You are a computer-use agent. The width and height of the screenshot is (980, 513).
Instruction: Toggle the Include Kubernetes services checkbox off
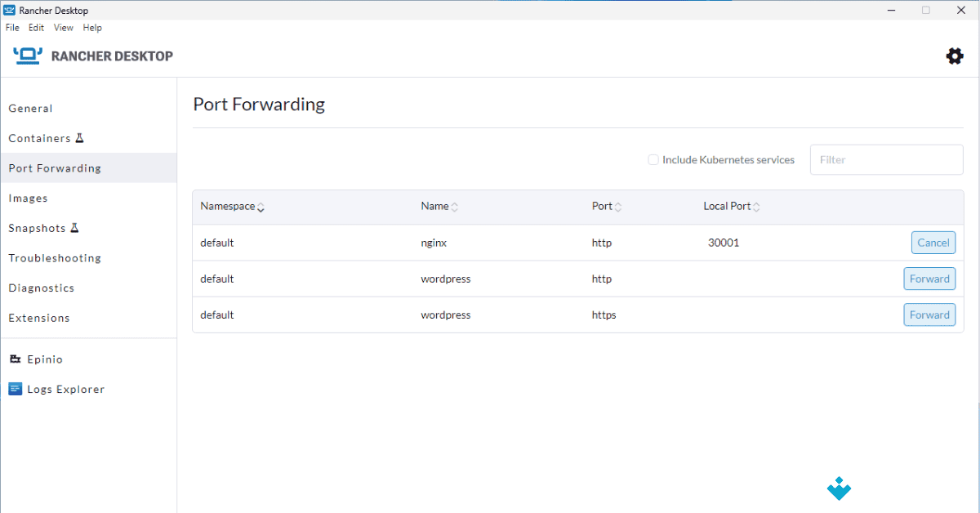click(x=653, y=159)
